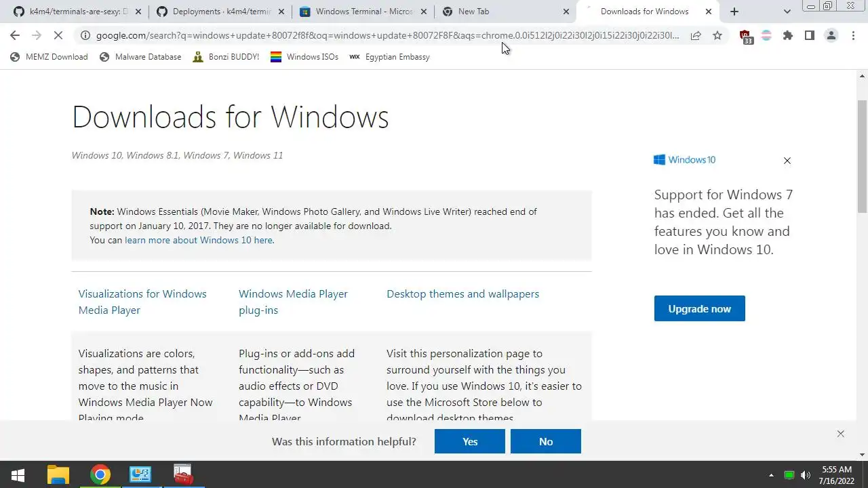Open the volume speaker tray icon
The height and width of the screenshot is (488, 868).
(806, 475)
